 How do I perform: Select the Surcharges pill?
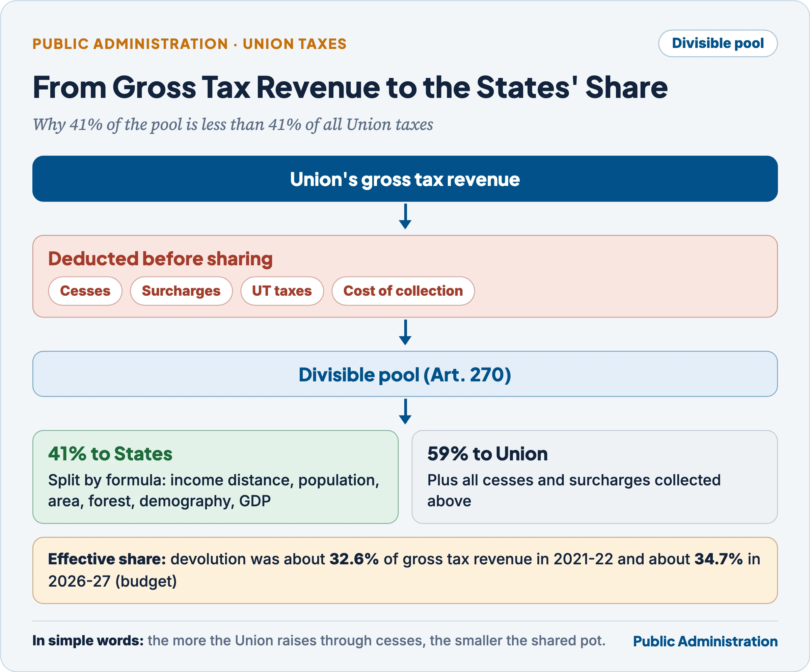181,291
